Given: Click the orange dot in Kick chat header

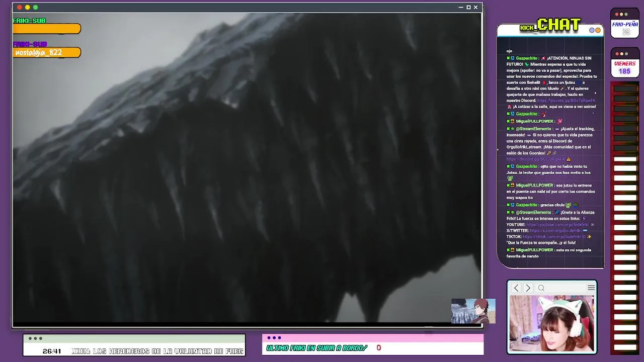Looking at the screenshot, I should (x=598, y=30).
